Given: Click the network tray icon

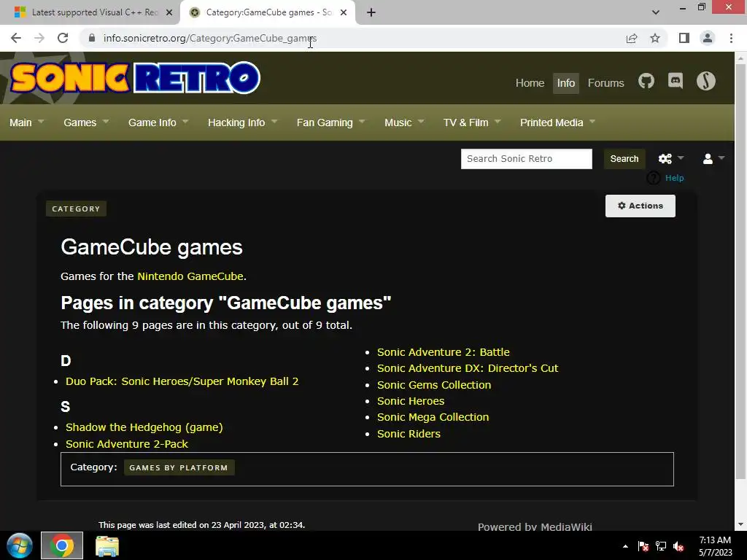Looking at the screenshot, I should click(x=661, y=546).
